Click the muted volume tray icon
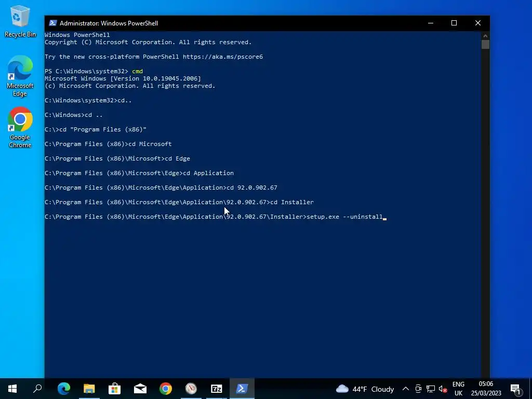The image size is (532, 399). [x=443, y=389]
